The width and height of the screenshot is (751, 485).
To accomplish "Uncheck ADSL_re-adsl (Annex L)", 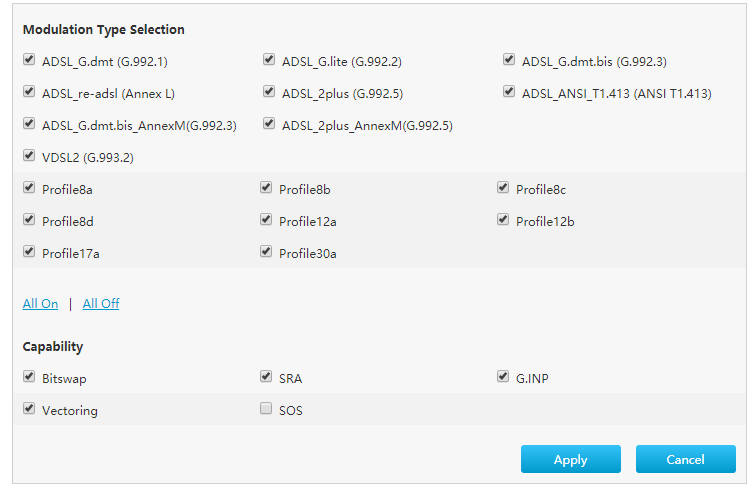I will click(x=29, y=91).
